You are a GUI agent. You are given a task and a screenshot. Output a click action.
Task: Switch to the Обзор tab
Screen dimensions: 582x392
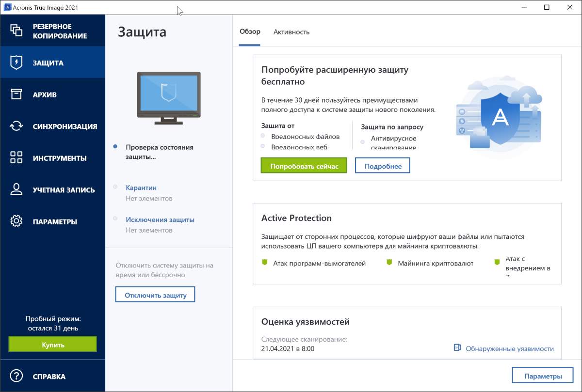coord(250,31)
